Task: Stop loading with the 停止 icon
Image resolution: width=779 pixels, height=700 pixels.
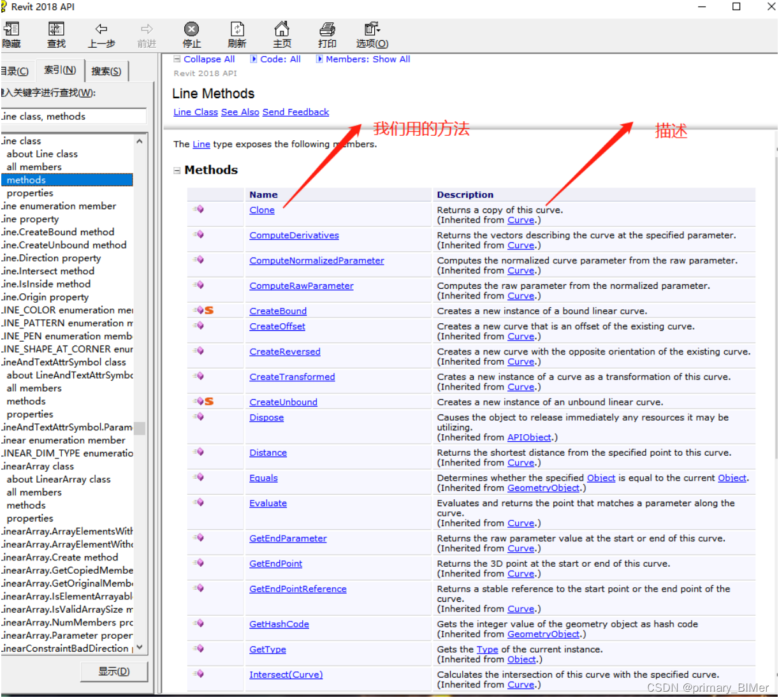Action: click(191, 29)
